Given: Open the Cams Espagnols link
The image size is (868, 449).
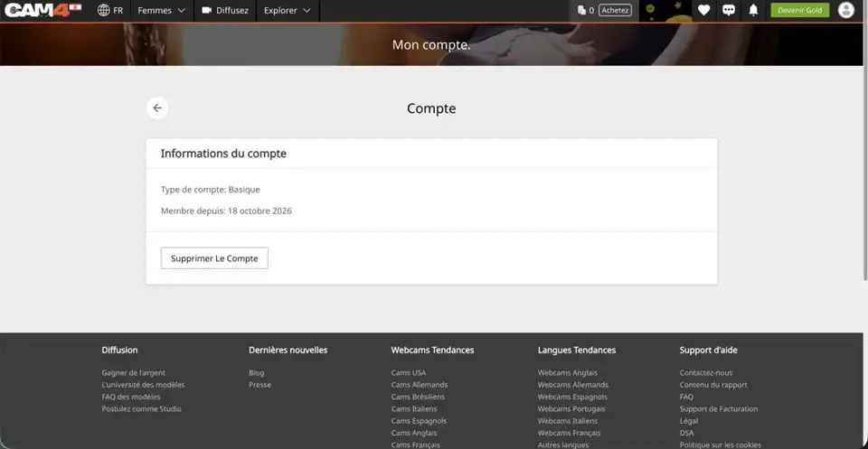Looking at the screenshot, I should pos(419,421).
